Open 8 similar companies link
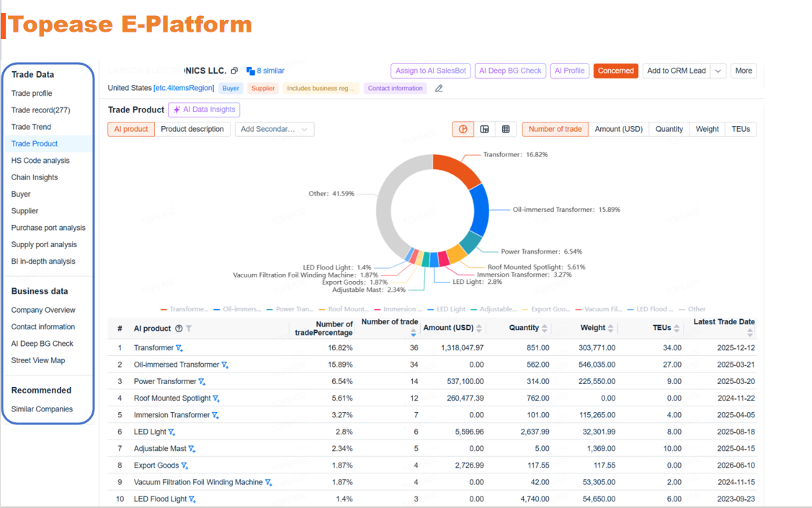Viewport: 812px width, 508px height. click(x=266, y=71)
